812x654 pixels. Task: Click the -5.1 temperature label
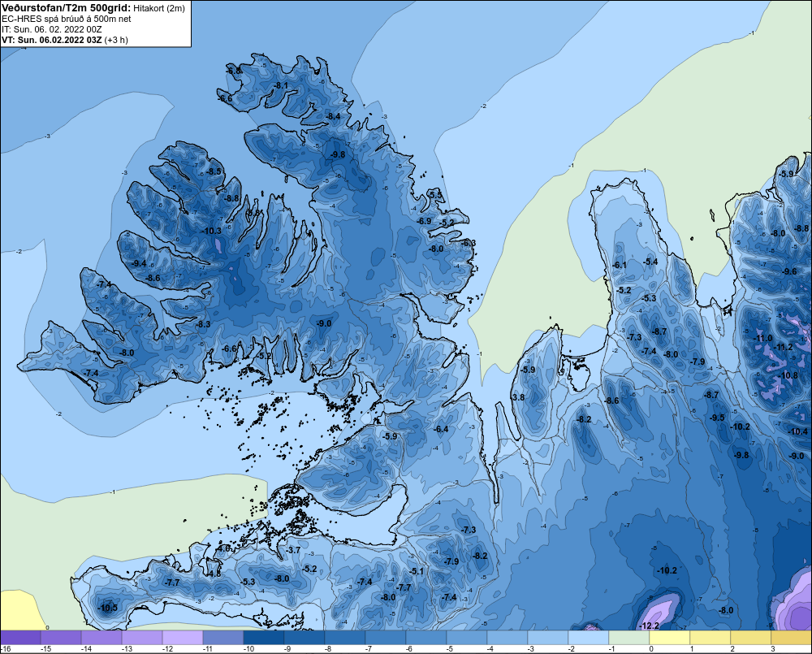click(416, 571)
